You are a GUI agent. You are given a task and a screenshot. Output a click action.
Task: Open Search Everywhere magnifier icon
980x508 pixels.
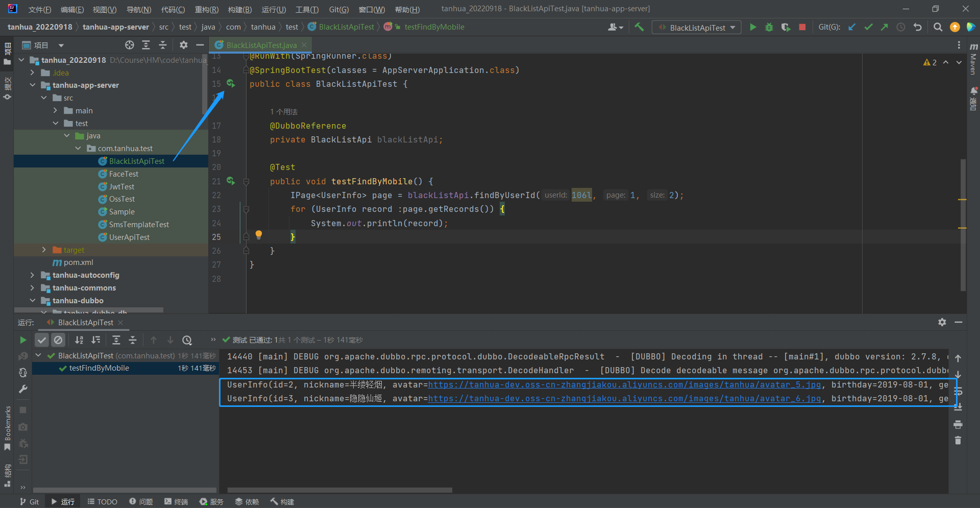click(938, 28)
